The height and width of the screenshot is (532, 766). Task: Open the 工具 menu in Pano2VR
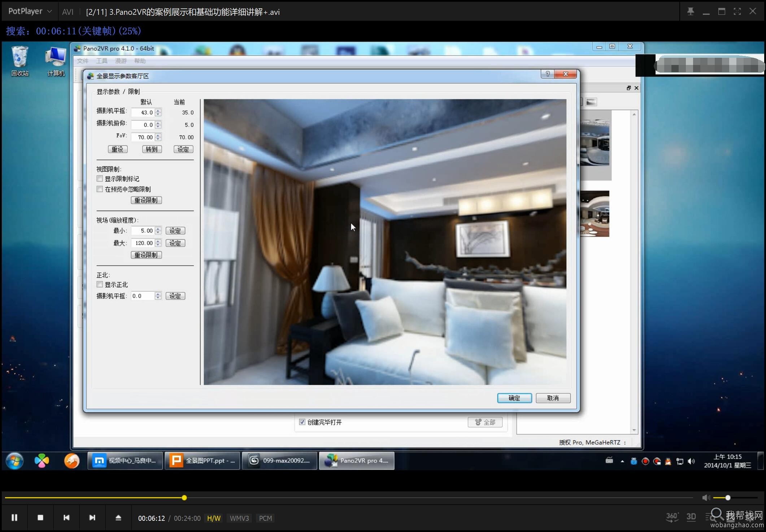coord(102,61)
